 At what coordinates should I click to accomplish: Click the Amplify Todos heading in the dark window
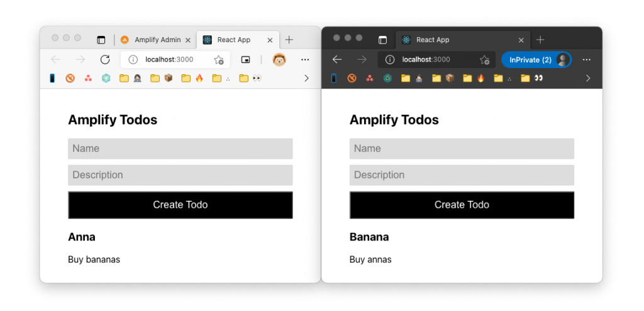[x=394, y=120]
